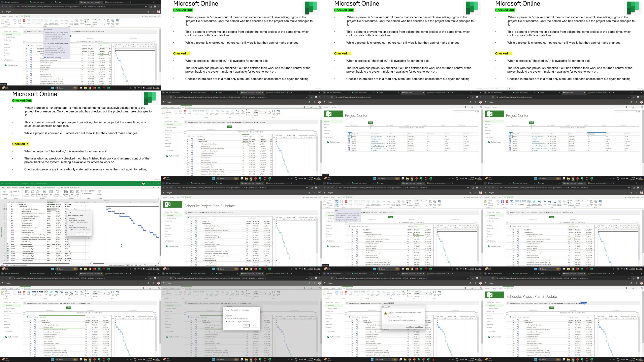Click macro record icon beside Ready status
Viewport: 644px width, 362px height.
(7, 265)
